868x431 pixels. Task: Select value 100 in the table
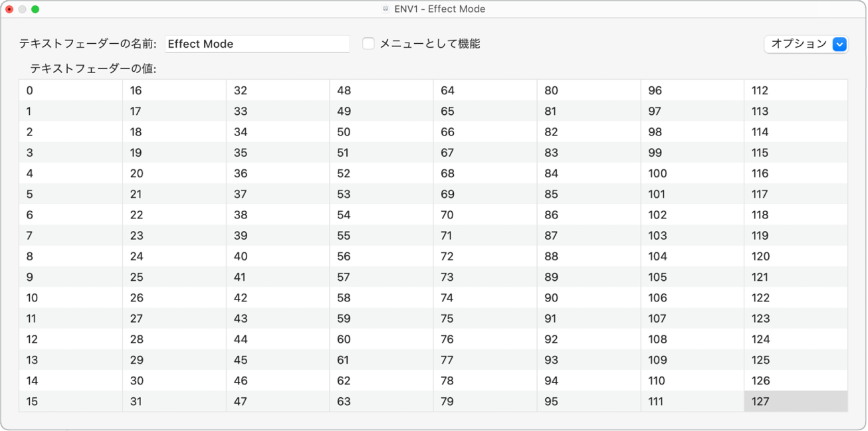[692, 173]
